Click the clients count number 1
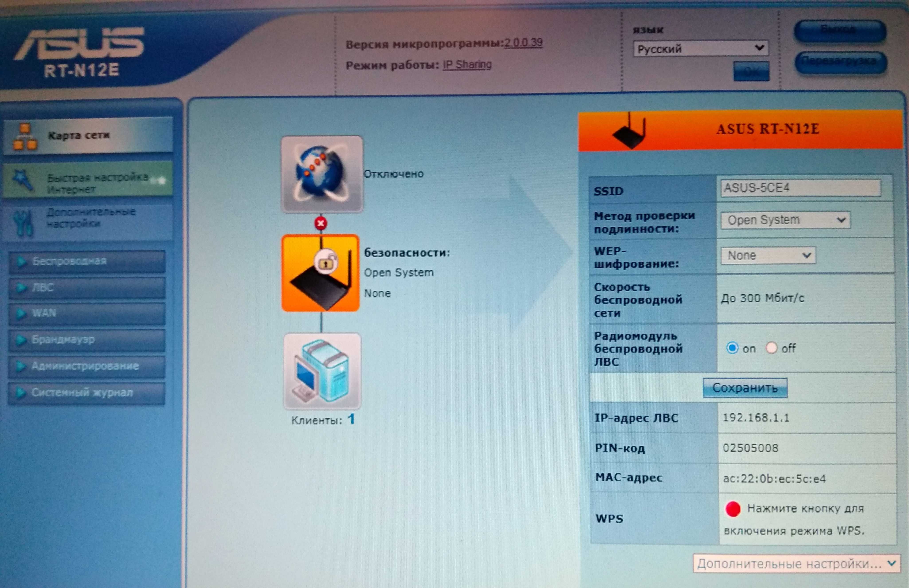Screen dimensions: 909x588 (x=351, y=419)
